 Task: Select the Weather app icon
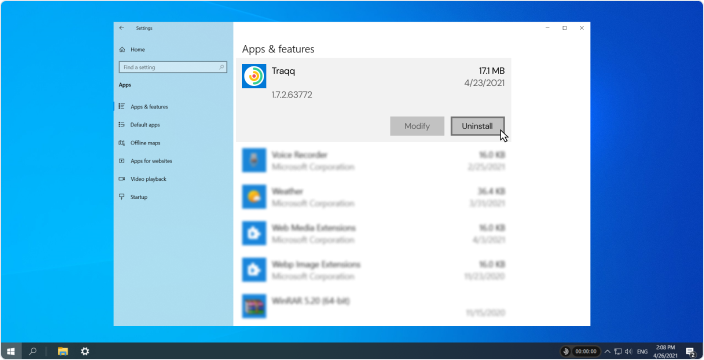[x=254, y=197]
